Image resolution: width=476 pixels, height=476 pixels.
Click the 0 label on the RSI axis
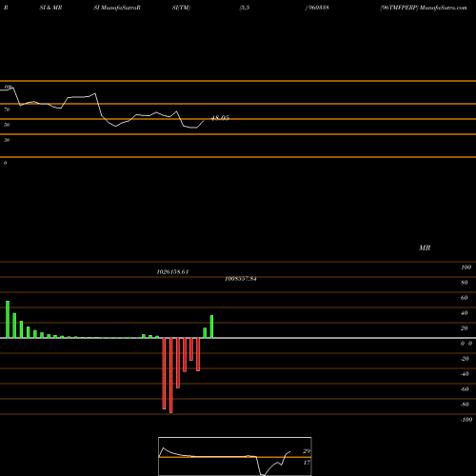pos(5,163)
